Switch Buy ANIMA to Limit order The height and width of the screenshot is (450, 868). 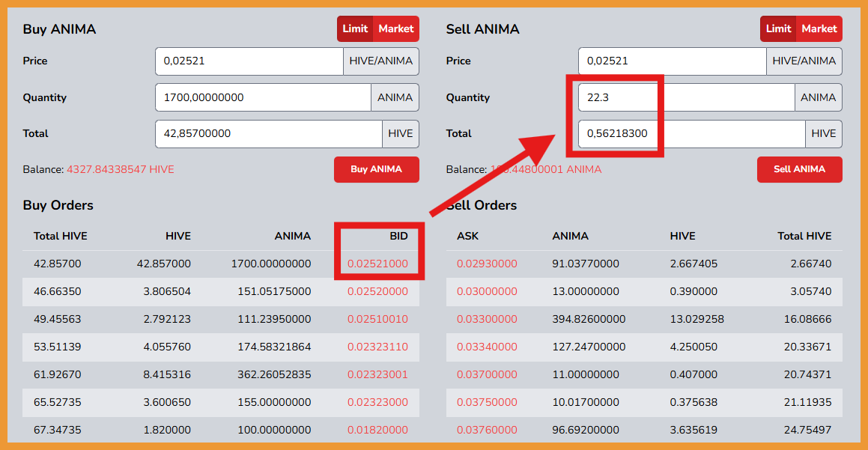tap(355, 28)
